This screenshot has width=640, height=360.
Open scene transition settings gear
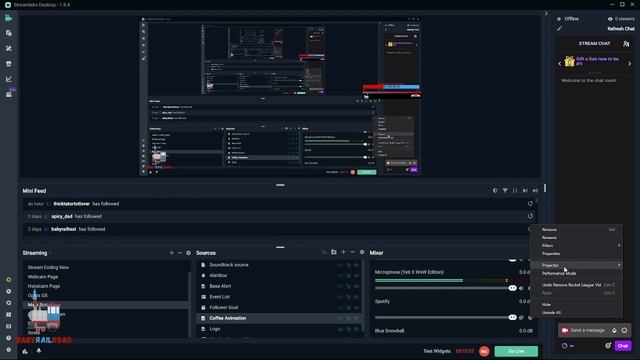[x=188, y=253]
